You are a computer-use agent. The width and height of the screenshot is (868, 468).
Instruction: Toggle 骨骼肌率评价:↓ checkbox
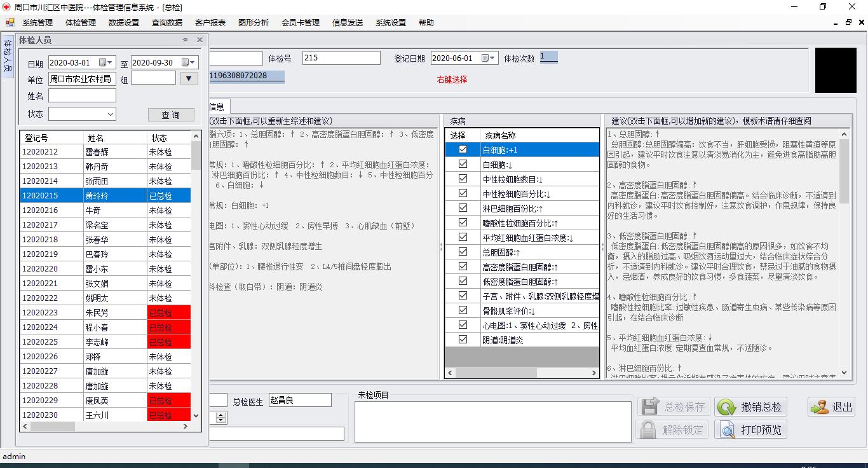pyautogui.click(x=463, y=310)
